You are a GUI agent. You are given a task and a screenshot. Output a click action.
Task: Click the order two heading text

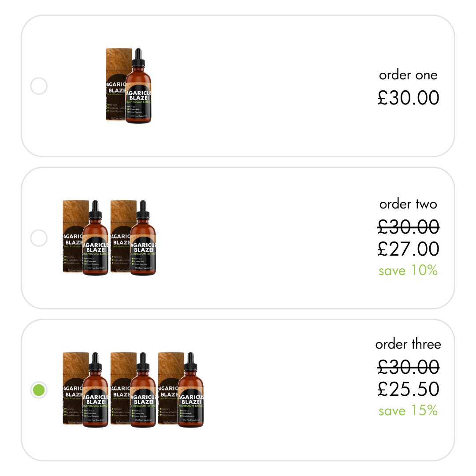pos(409,204)
